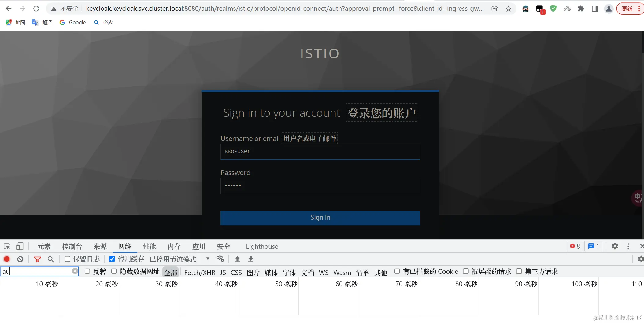Screen dimensions: 644x323
Task: Enable the 被屏蔽的请求 checkbox
Action: click(x=466, y=271)
